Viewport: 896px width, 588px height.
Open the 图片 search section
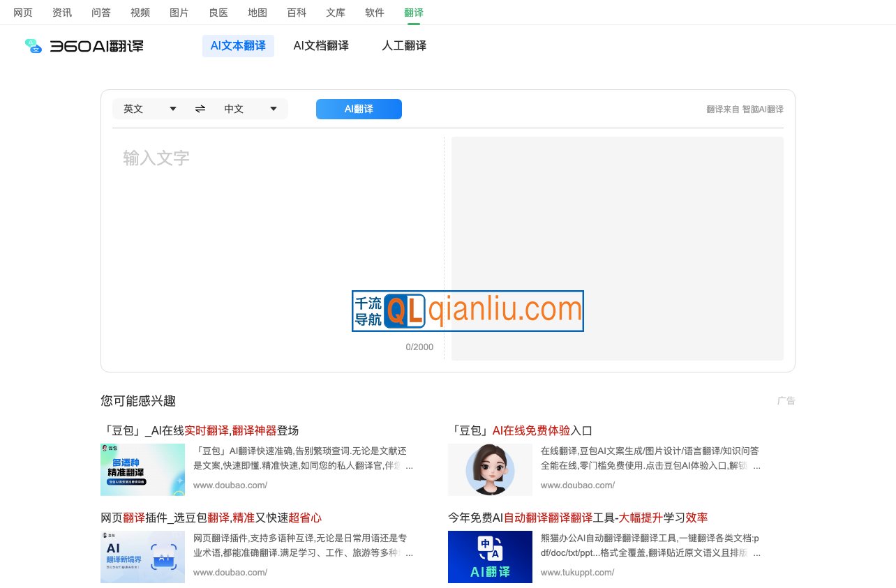coord(179,12)
